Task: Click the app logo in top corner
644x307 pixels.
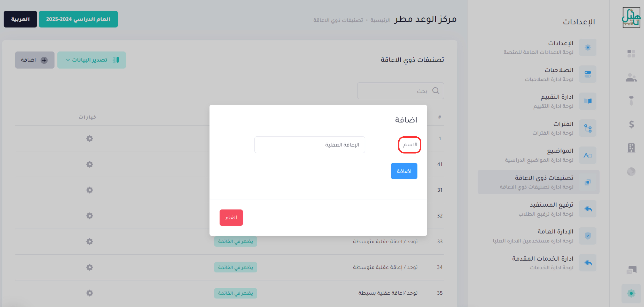Action: tap(631, 18)
